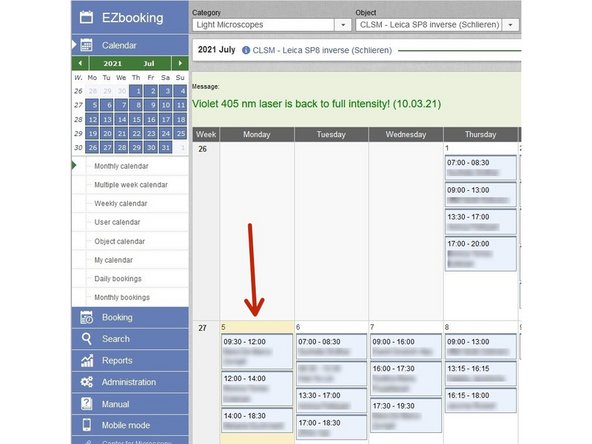592x444 pixels.
Task: Open the Administration gears icon
Action: coord(86,382)
